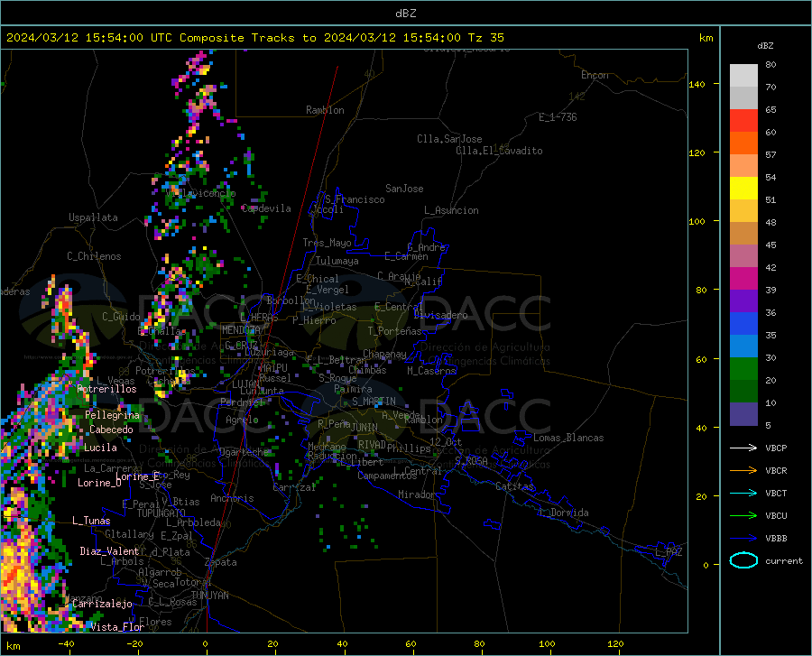Click the S_MARTIN map label

point(374,402)
